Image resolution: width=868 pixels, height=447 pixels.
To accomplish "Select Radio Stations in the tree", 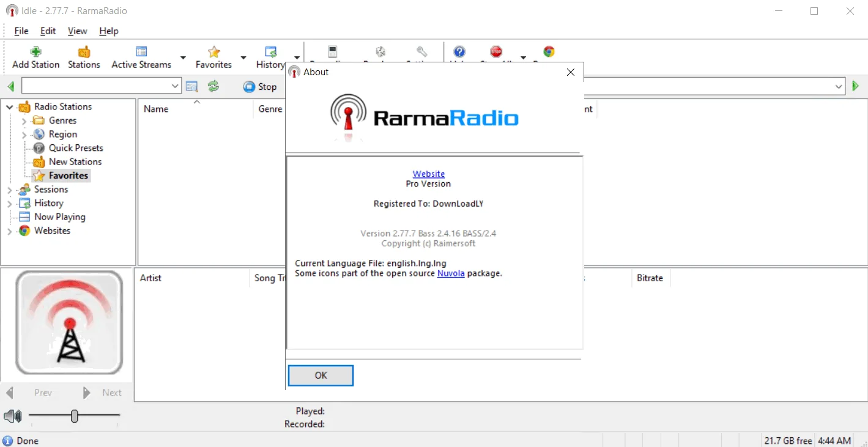I will click(63, 106).
